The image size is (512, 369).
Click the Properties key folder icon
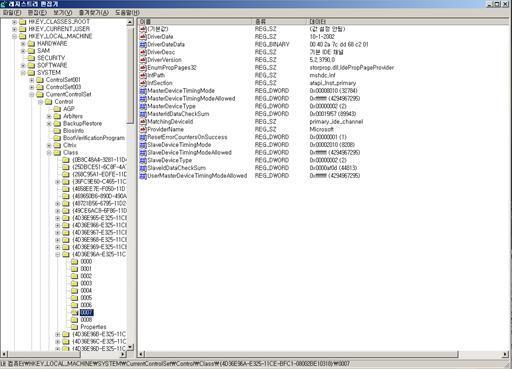coord(75,327)
